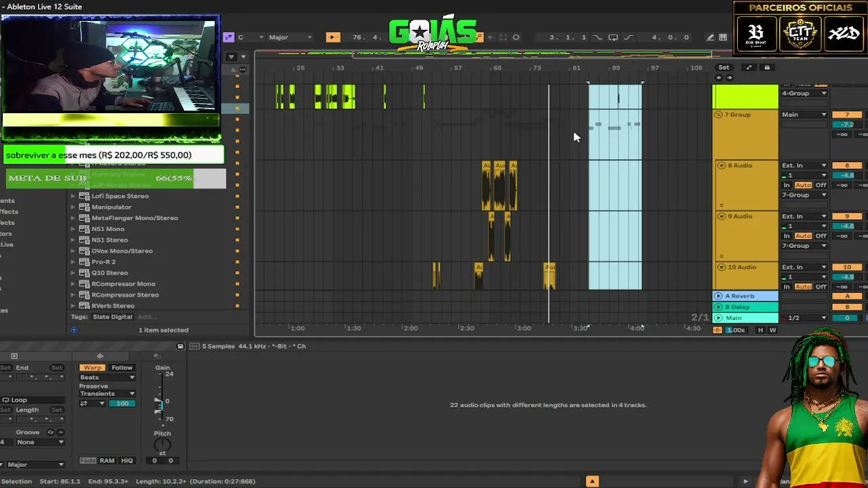Click the automation arm diagonal arrows icon
Screen dimensions: 868x488
(x=749, y=67)
